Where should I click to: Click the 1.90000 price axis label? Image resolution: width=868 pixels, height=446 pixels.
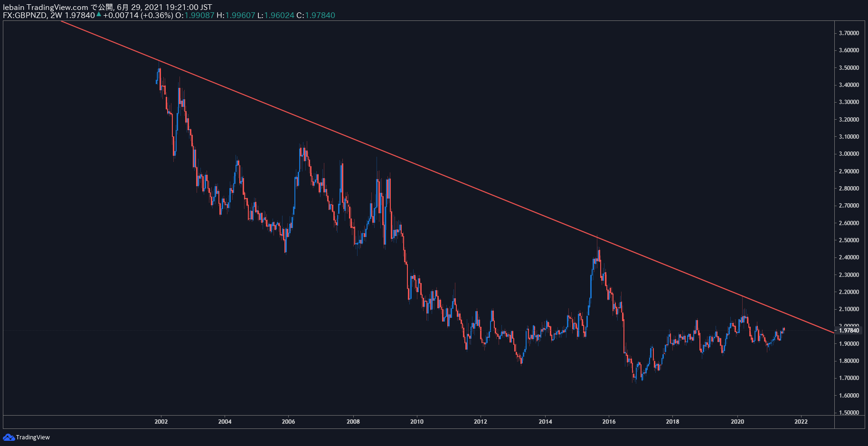coord(849,344)
